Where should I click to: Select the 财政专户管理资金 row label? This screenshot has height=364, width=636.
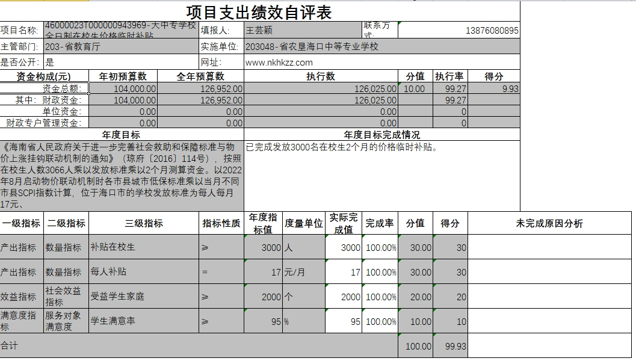click(44, 123)
